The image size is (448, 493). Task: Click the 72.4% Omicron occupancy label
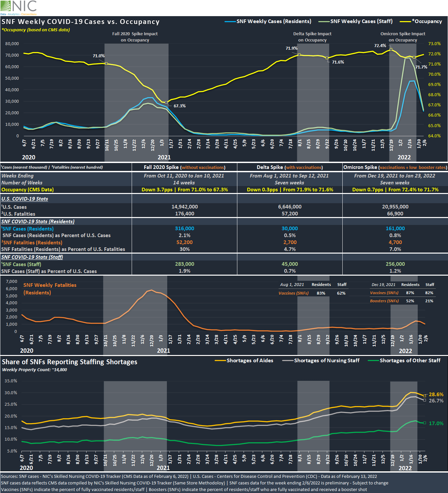click(x=380, y=46)
